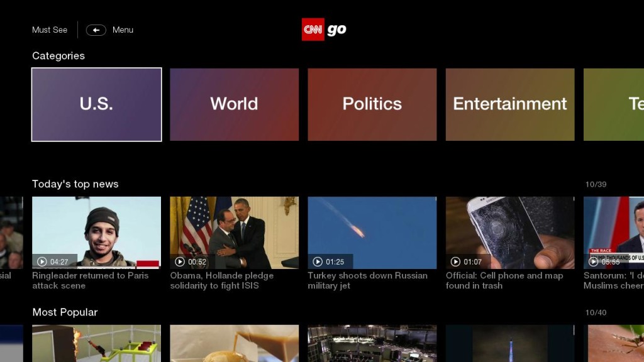The image size is (644, 362).
Task: Select the Must See tab
Action: coord(50,30)
